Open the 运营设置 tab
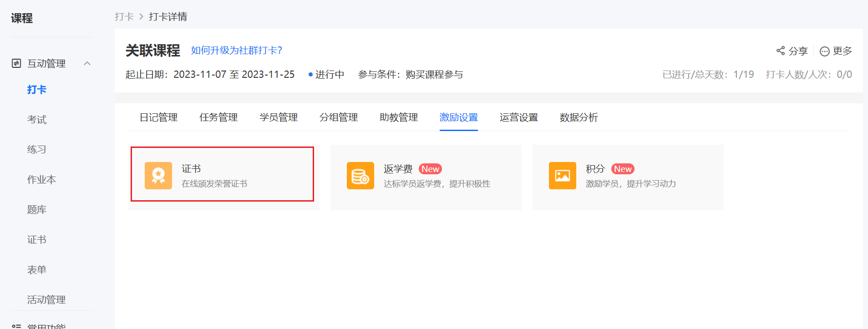This screenshot has width=868, height=329. click(519, 117)
